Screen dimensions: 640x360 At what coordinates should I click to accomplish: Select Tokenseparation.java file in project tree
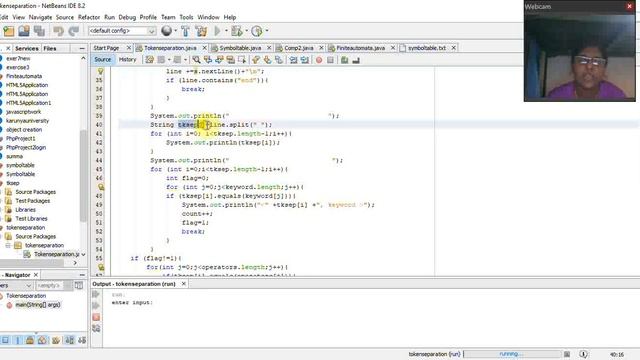click(x=57, y=254)
